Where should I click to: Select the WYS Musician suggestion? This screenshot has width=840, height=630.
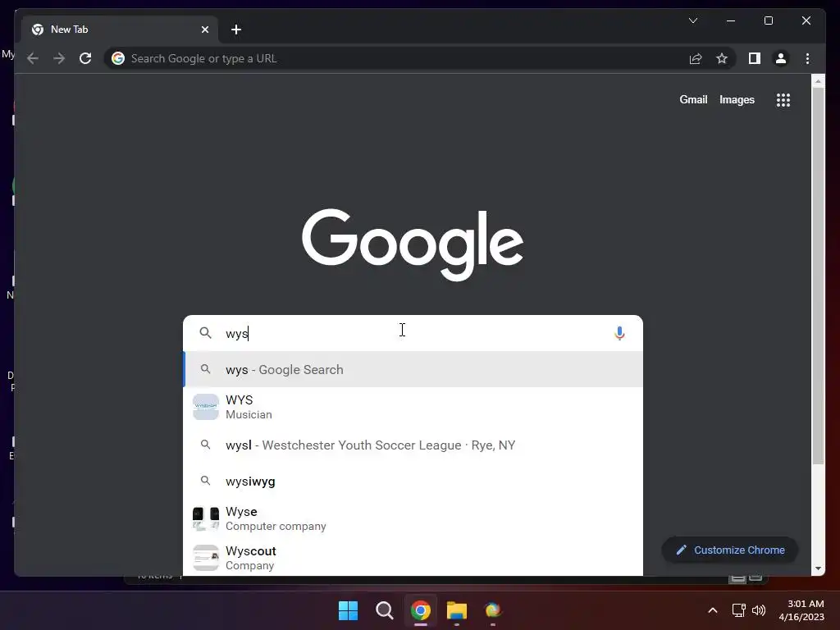(413, 407)
